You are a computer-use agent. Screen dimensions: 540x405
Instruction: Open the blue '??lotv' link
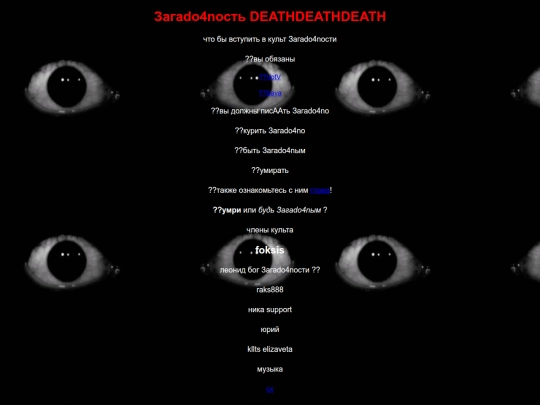click(x=270, y=77)
